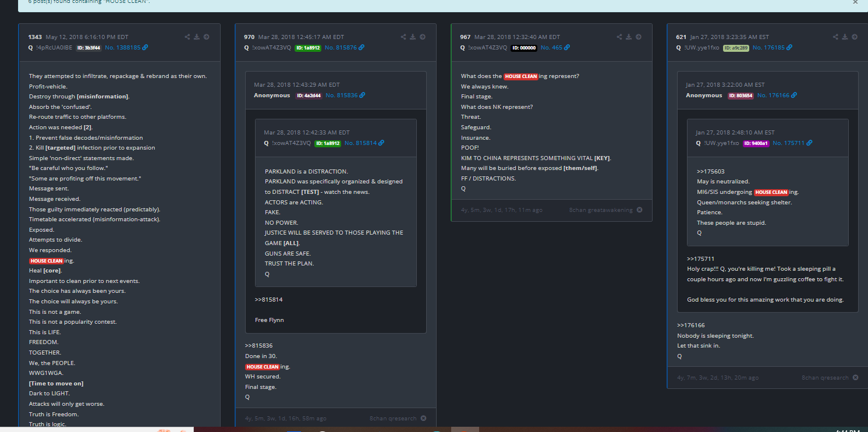The width and height of the screenshot is (868, 432).
Task: Click HOUSE CLEAN highlight below 'Done in 30.'
Action: pos(262,367)
